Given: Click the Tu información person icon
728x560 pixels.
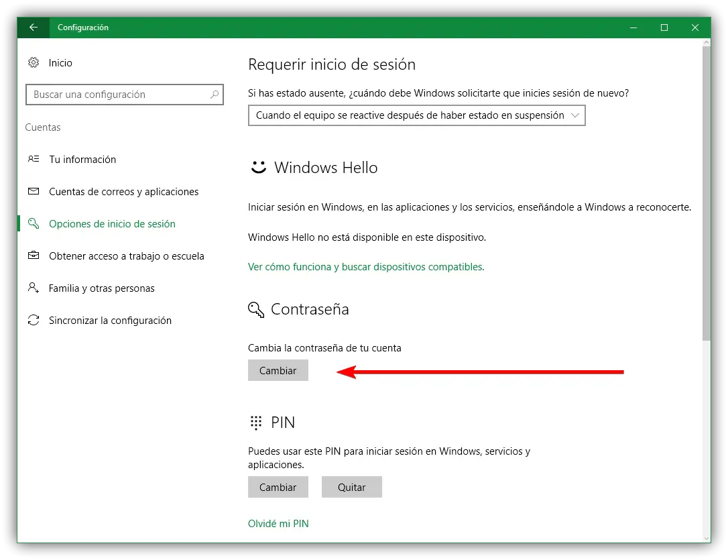Looking at the screenshot, I should pyautogui.click(x=34, y=159).
